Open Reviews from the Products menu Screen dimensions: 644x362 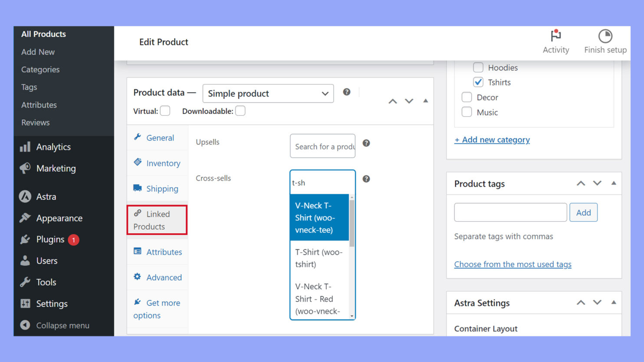pyautogui.click(x=35, y=122)
